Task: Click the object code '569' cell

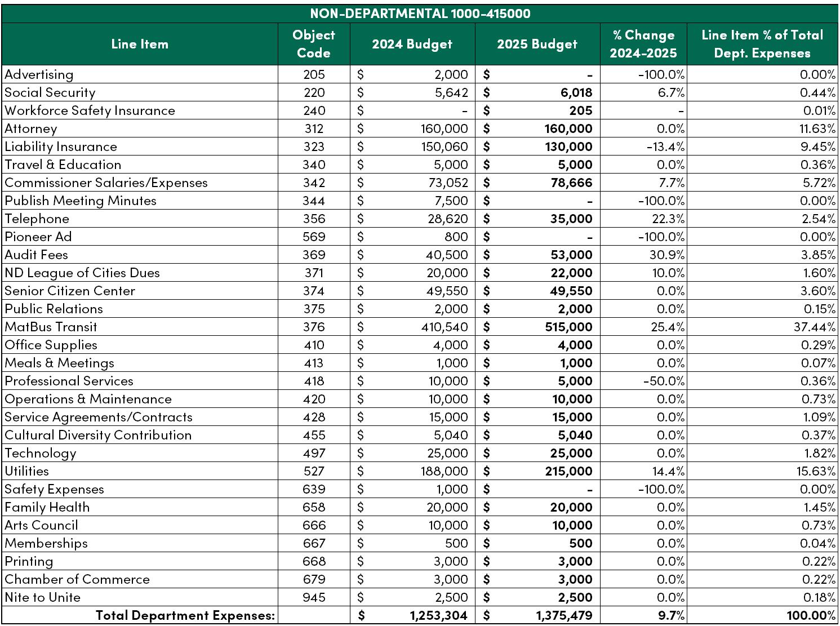Action: tap(314, 237)
